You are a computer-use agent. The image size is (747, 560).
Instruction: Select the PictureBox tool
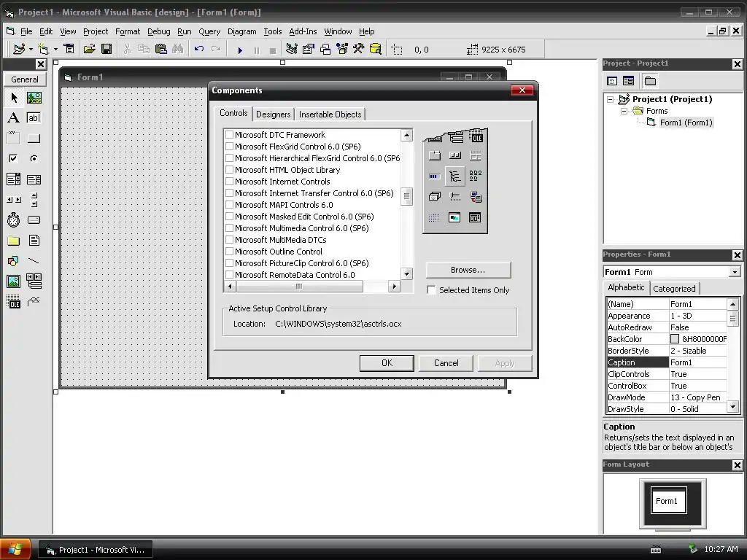pos(34,98)
